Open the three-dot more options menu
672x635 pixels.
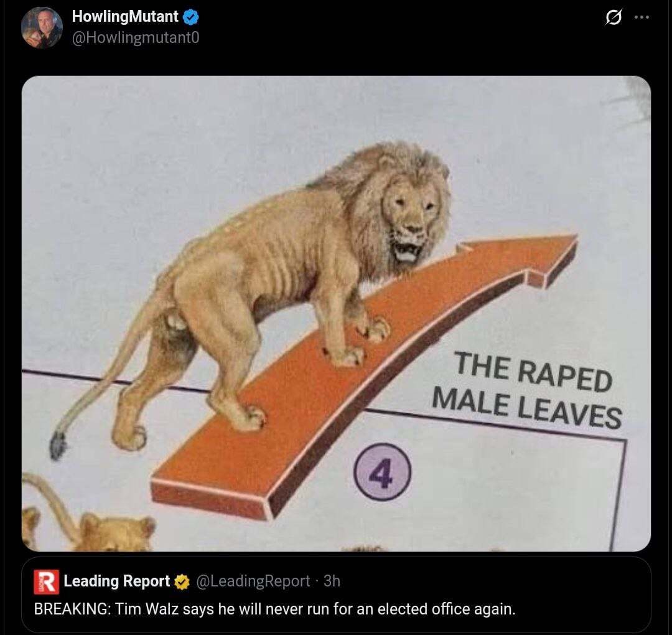[x=642, y=17]
